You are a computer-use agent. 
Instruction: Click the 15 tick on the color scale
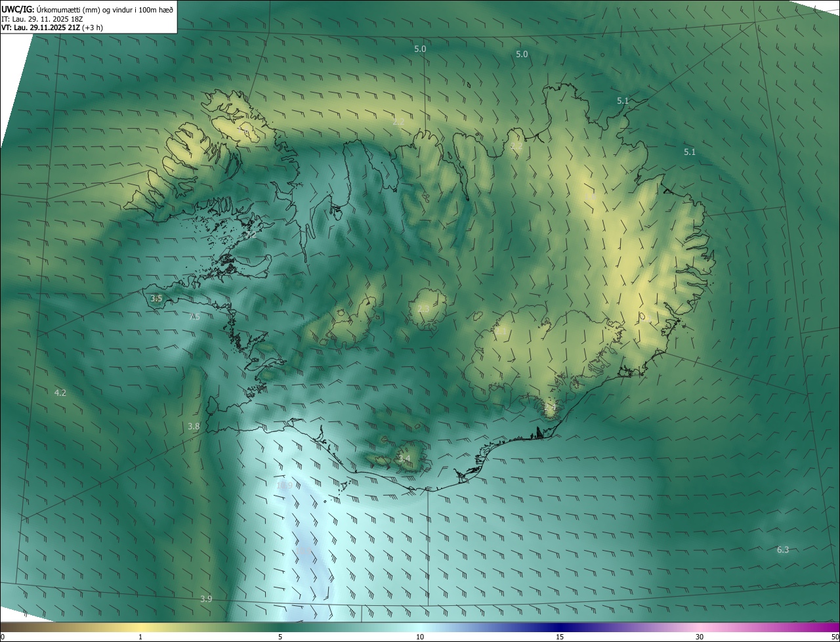tap(560, 637)
